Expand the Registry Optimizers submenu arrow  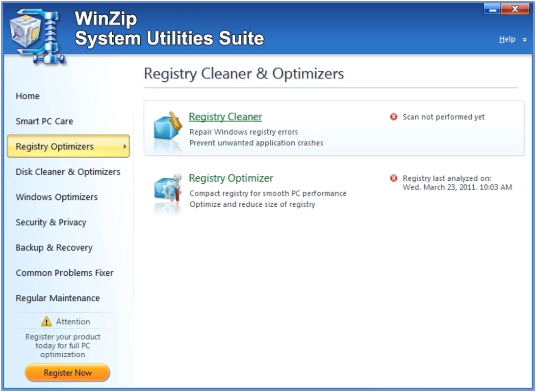point(125,147)
